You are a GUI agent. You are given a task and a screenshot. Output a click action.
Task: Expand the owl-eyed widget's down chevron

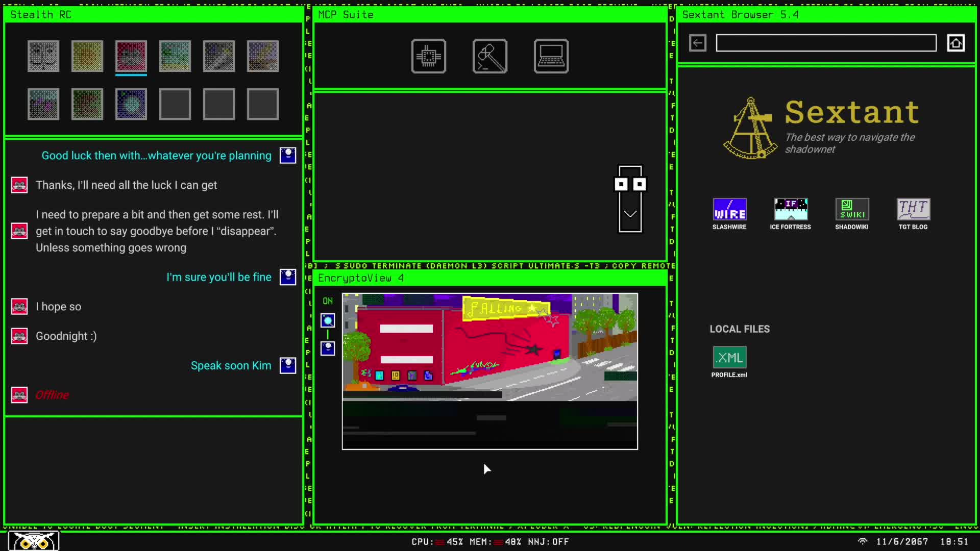click(630, 214)
